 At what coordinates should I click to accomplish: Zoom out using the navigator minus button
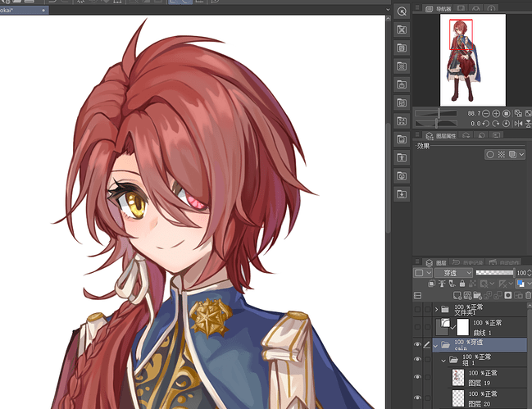point(486,114)
